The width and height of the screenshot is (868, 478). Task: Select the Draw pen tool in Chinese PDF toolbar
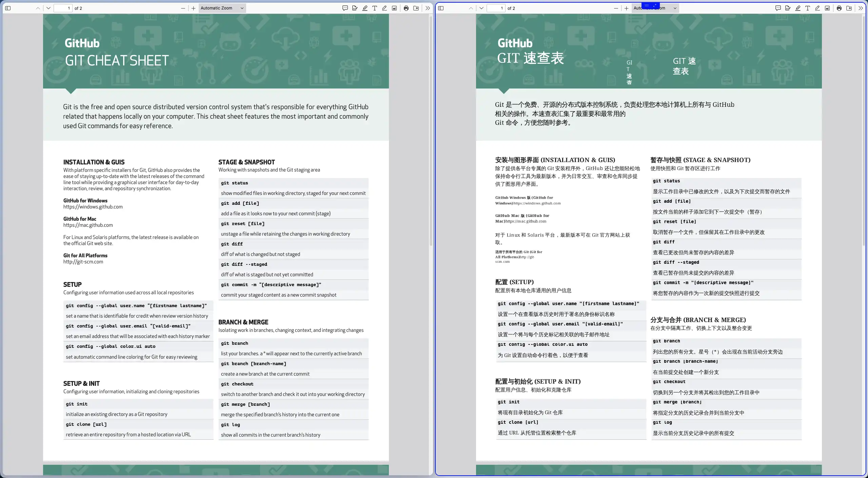click(x=817, y=8)
